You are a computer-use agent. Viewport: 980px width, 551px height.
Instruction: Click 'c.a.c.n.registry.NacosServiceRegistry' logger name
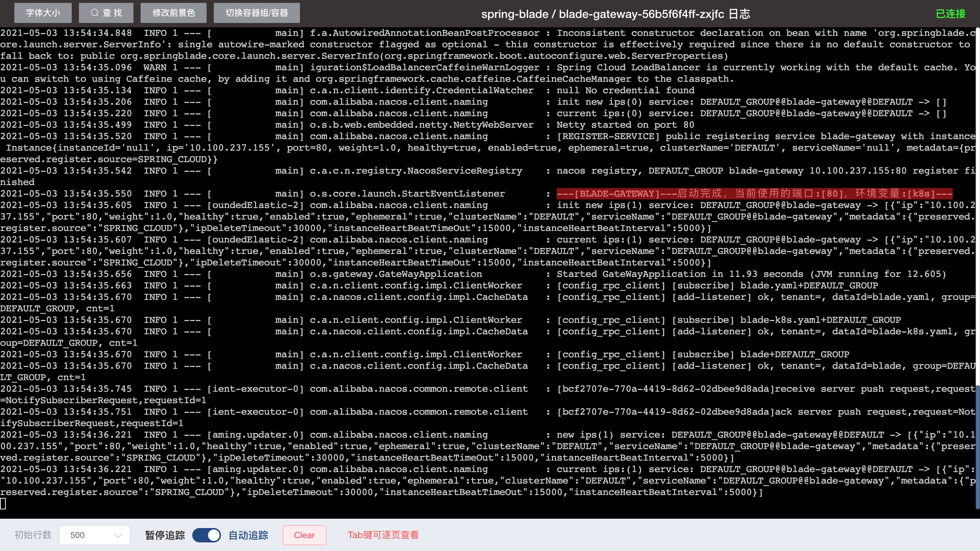[416, 170]
